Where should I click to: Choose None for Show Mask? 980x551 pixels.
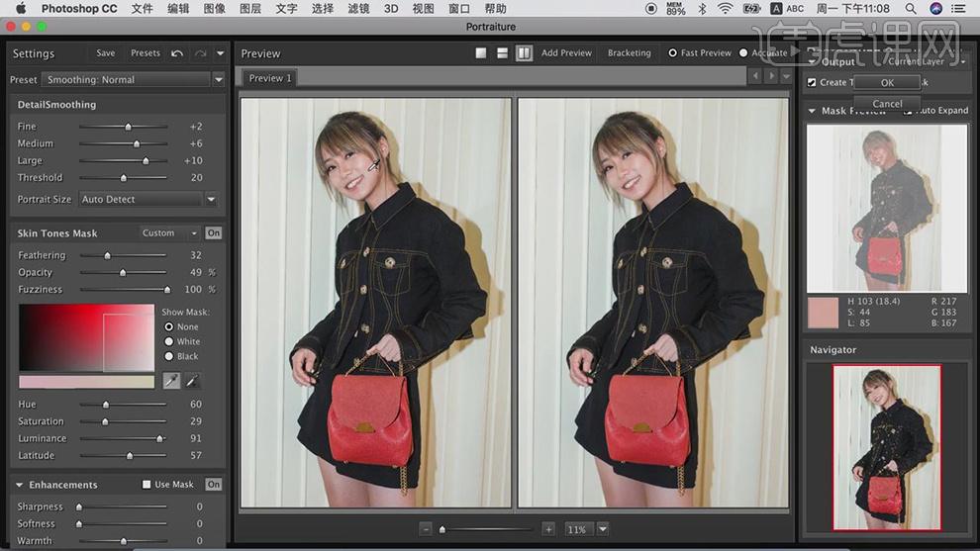[168, 326]
